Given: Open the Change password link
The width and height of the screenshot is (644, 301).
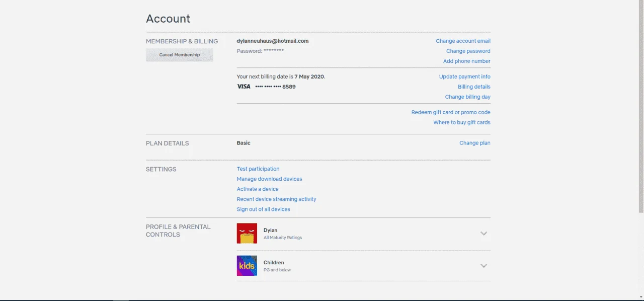Looking at the screenshot, I should click(468, 51).
